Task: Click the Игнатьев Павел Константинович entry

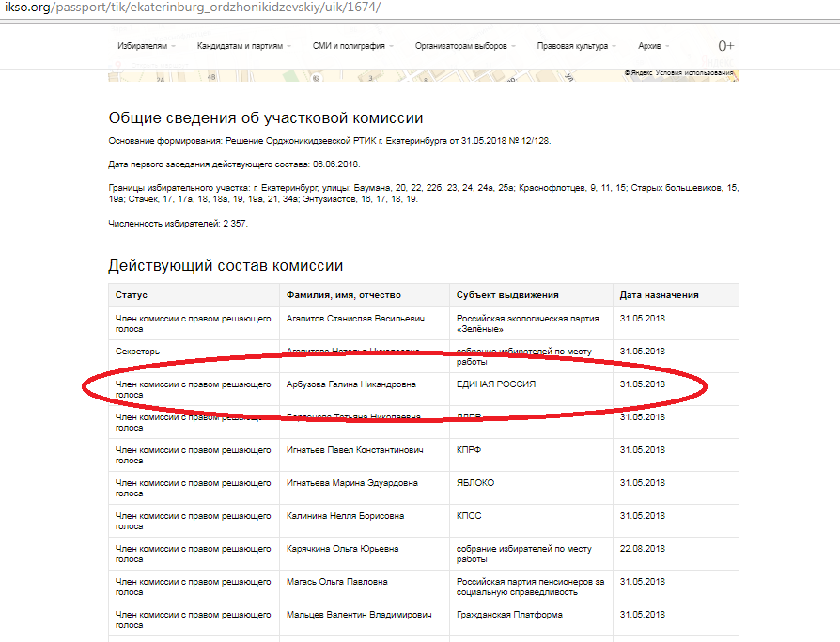Action: click(356, 450)
